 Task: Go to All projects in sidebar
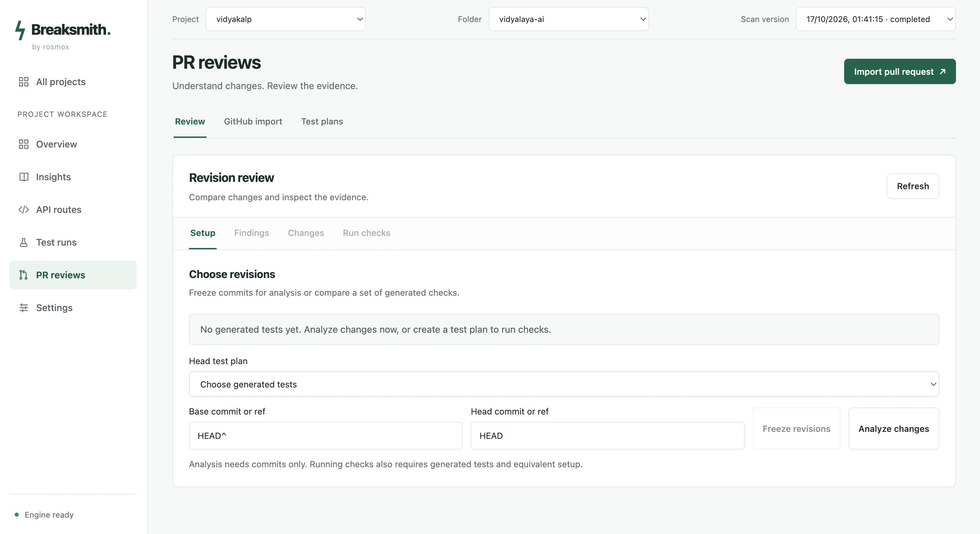(x=73, y=82)
